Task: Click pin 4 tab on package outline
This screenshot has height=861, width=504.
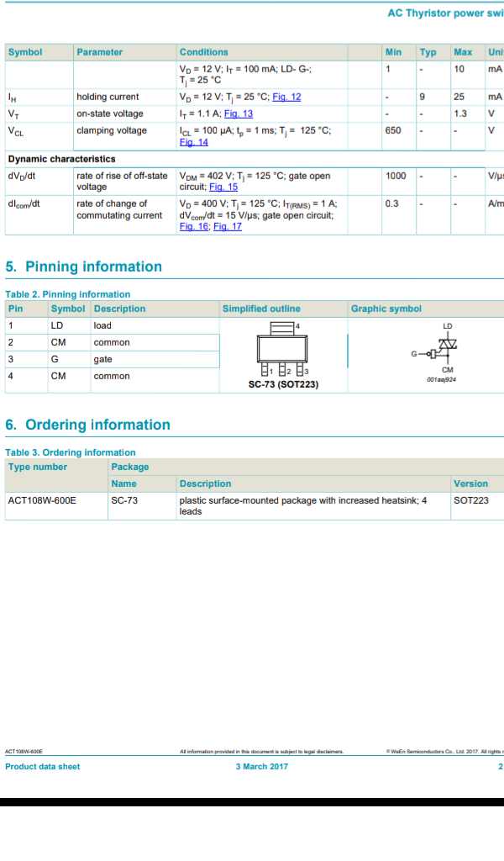Action: pyautogui.click(x=282, y=325)
